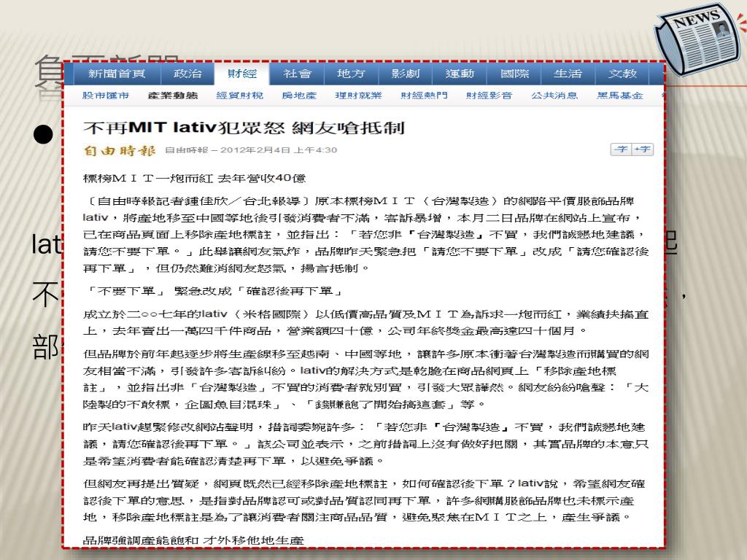Image resolution: width=747 pixels, height=560 pixels.
Task: Click subheading 標榜MIT一炮而紅 去年營收40億
Action: click(x=194, y=178)
